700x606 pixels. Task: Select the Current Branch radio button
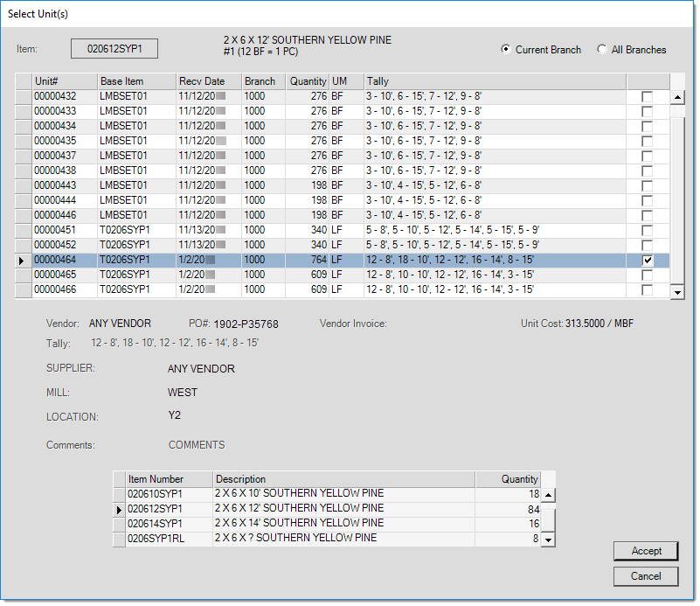505,49
